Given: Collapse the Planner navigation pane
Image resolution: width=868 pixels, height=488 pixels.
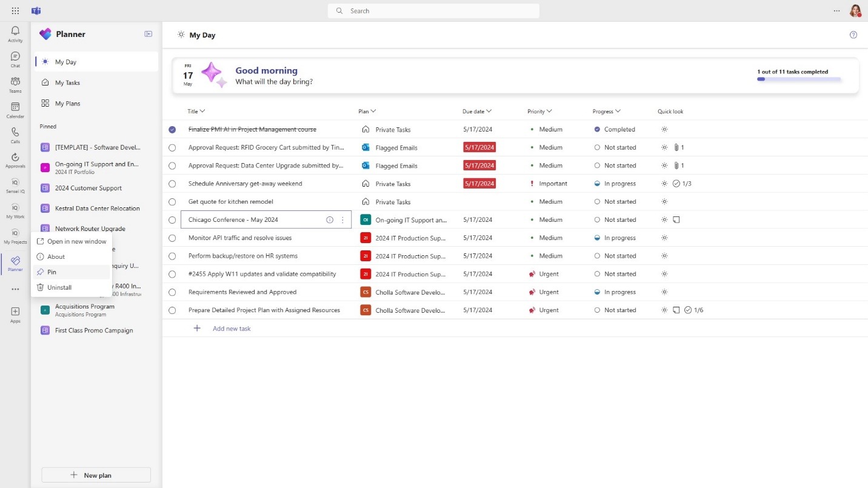Looking at the screenshot, I should pos(149,34).
